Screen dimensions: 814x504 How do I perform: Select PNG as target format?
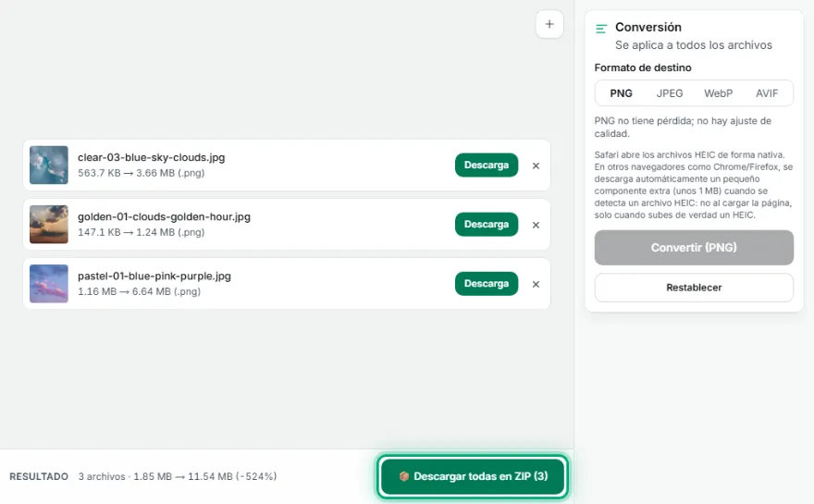pyautogui.click(x=621, y=93)
